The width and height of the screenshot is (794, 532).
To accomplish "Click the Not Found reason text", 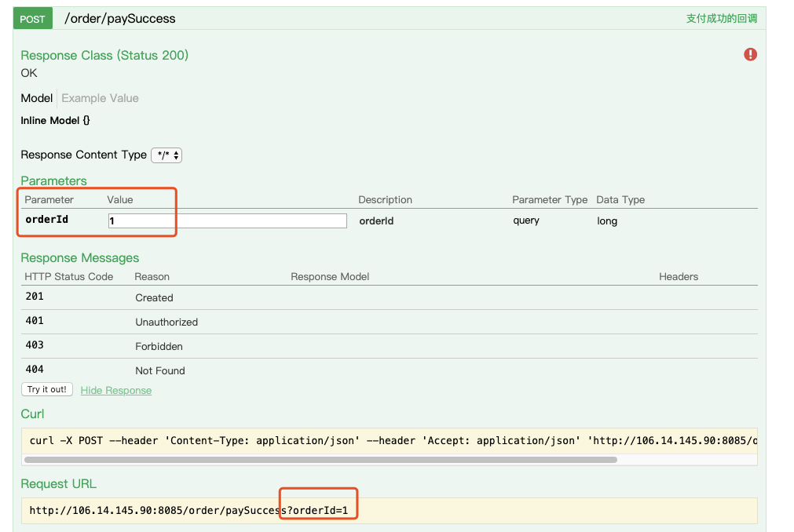I will pos(160,370).
